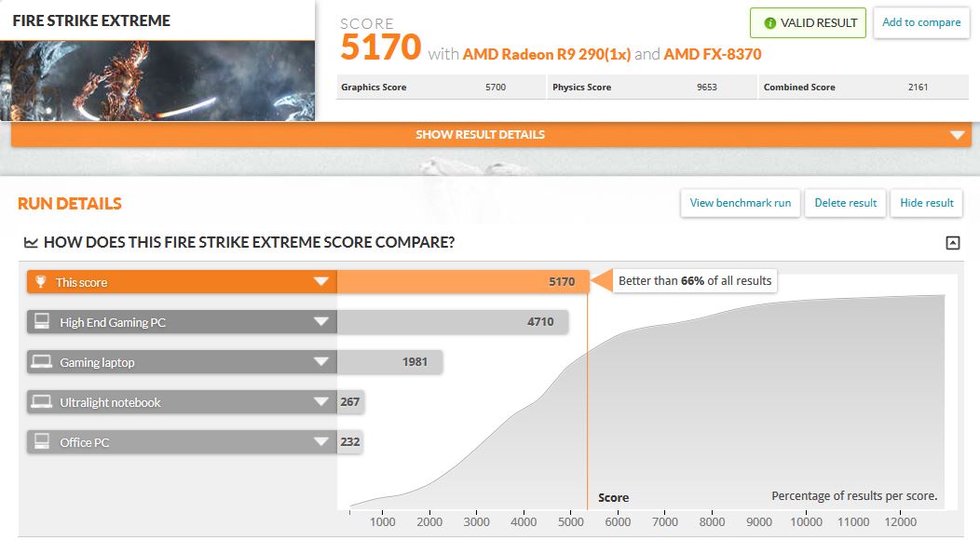Click the Ultralight notebook value 267

point(350,402)
